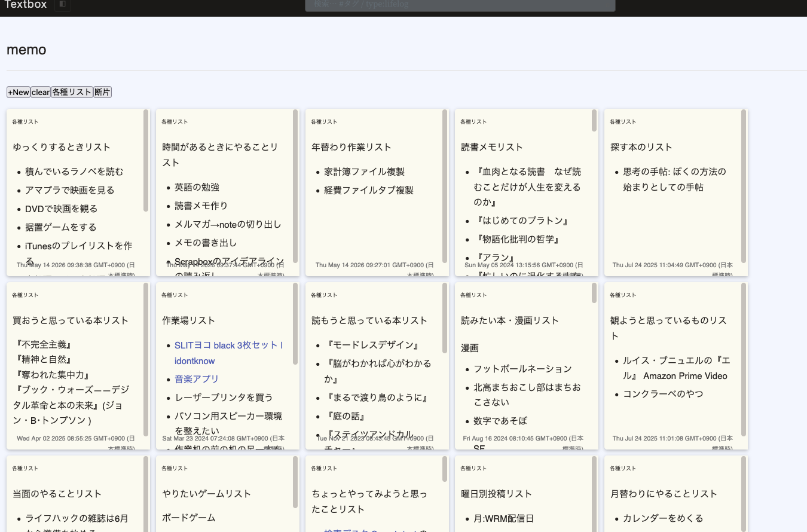Focus the search field in top bar

(460, 5)
